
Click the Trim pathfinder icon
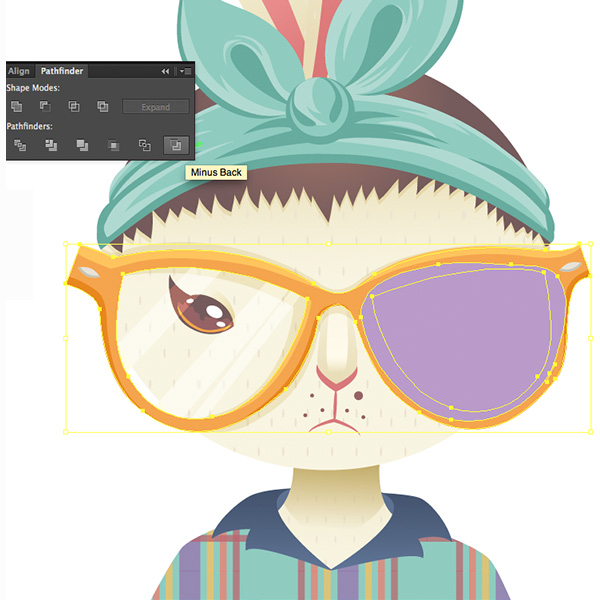51,145
